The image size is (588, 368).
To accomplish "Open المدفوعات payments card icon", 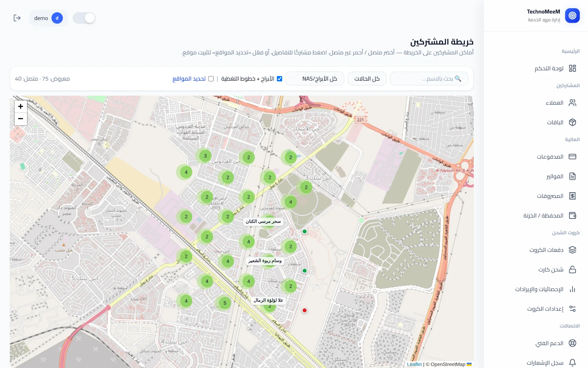I will 572,157.
